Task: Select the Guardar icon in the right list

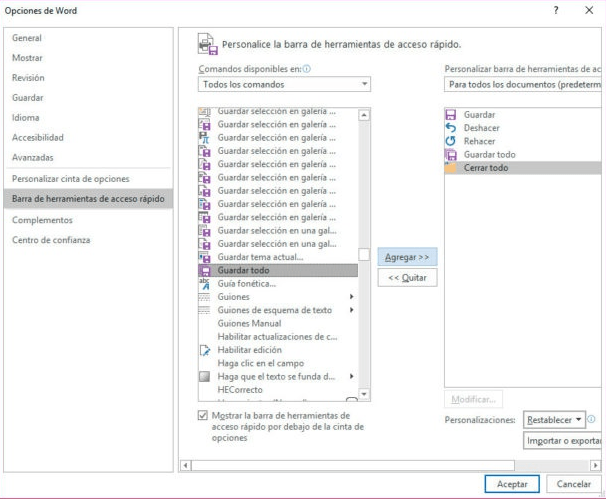Action: point(451,115)
